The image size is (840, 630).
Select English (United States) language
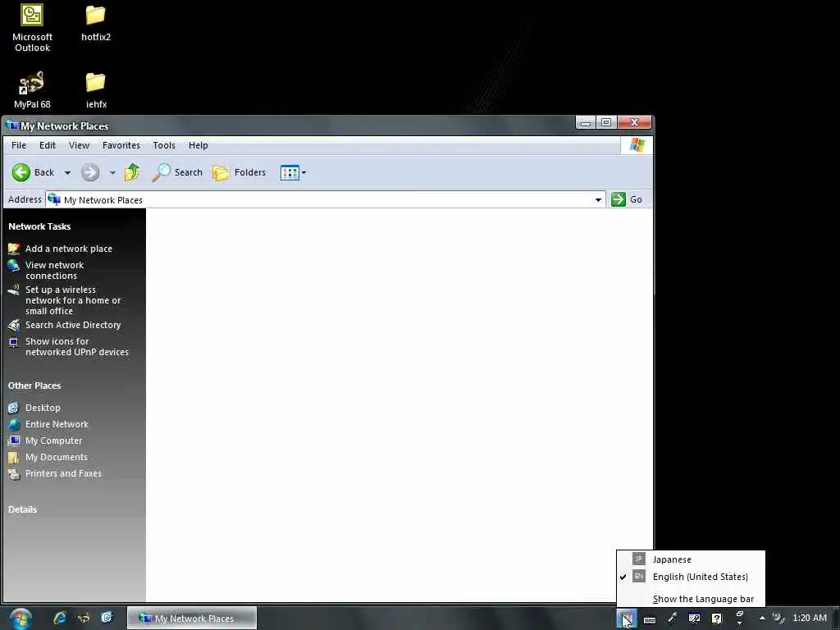tap(691, 577)
